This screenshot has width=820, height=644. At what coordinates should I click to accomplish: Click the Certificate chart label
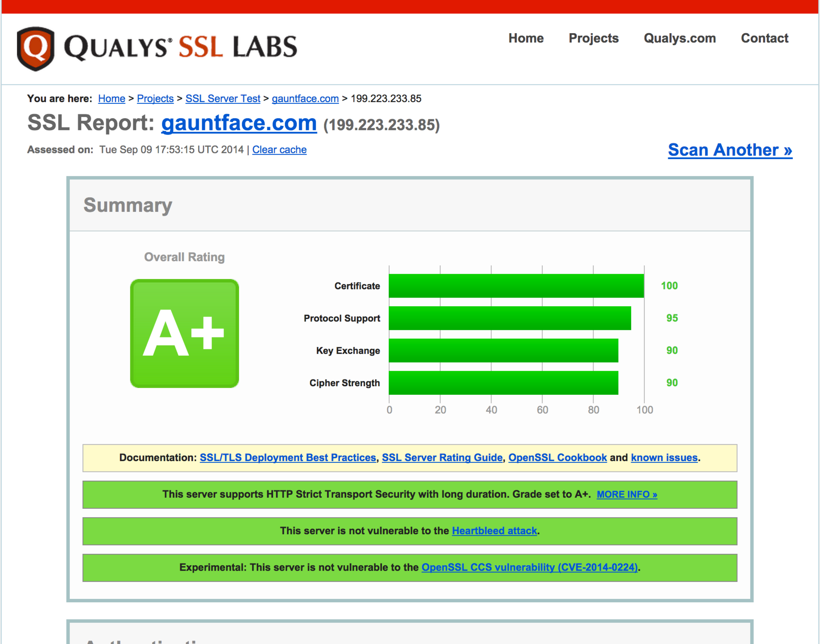click(357, 286)
